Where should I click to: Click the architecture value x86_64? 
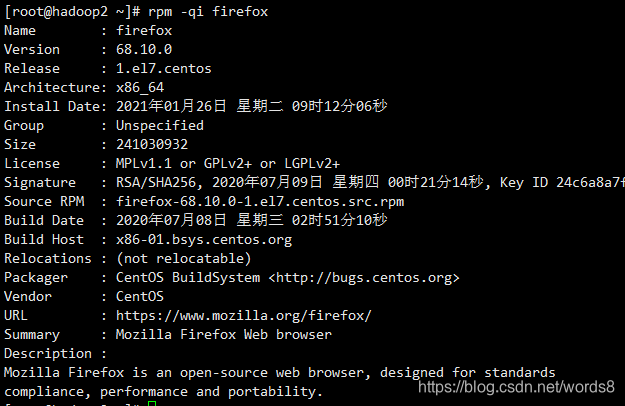pyautogui.click(x=140, y=87)
